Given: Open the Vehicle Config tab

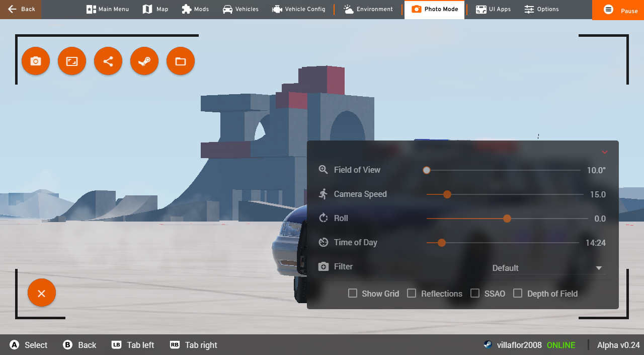Looking at the screenshot, I should [x=298, y=9].
